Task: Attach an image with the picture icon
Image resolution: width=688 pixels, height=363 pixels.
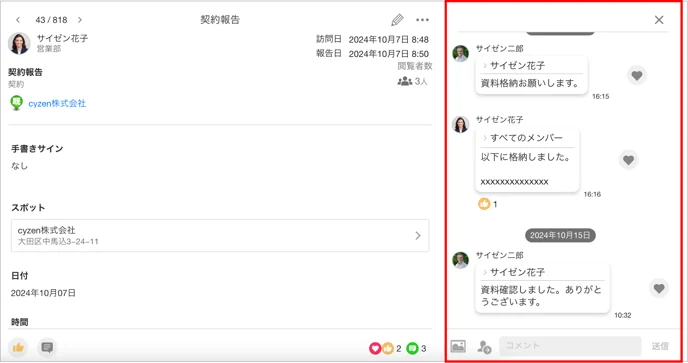Action: 458,346
